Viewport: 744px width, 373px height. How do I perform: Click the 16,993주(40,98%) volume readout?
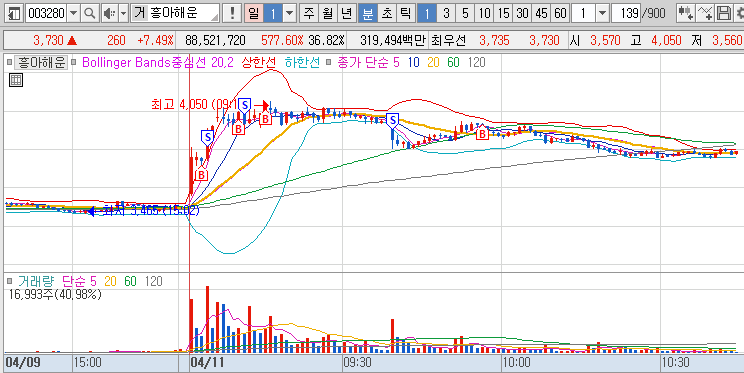coord(55,295)
